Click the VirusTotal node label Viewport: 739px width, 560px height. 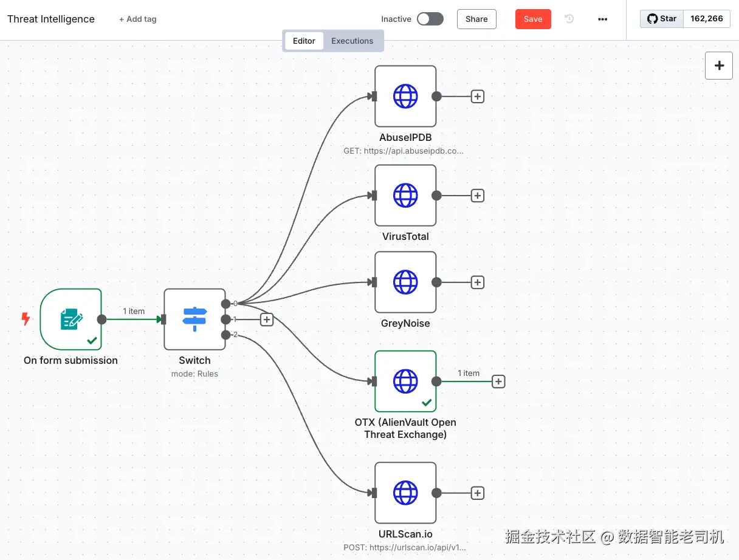[405, 236]
